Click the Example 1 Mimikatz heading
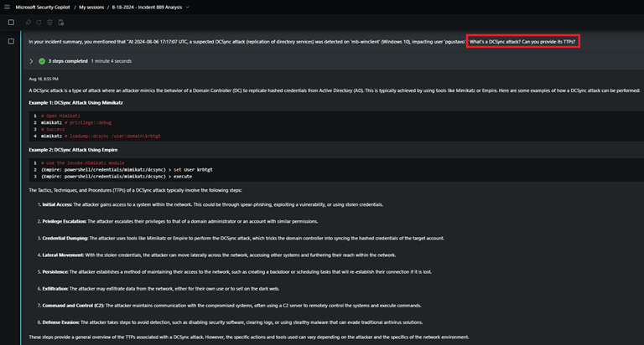Image resolution: width=644 pixels, height=345 pixels. click(x=75, y=102)
